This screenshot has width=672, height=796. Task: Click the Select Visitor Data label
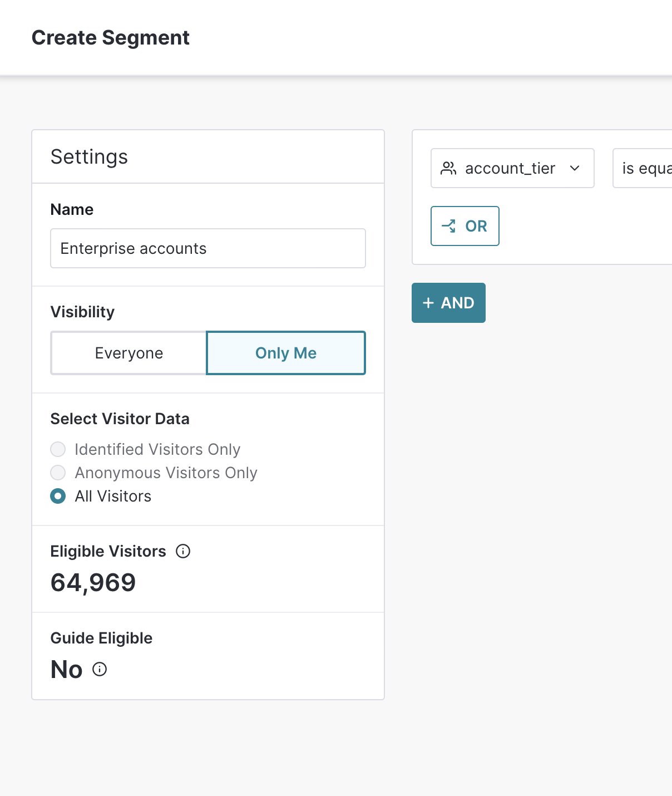point(120,419)
